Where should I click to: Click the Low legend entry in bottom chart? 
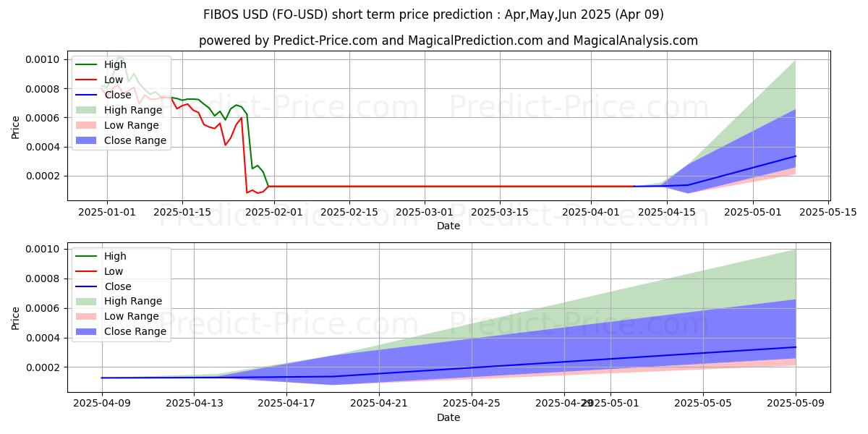[114, 271]
